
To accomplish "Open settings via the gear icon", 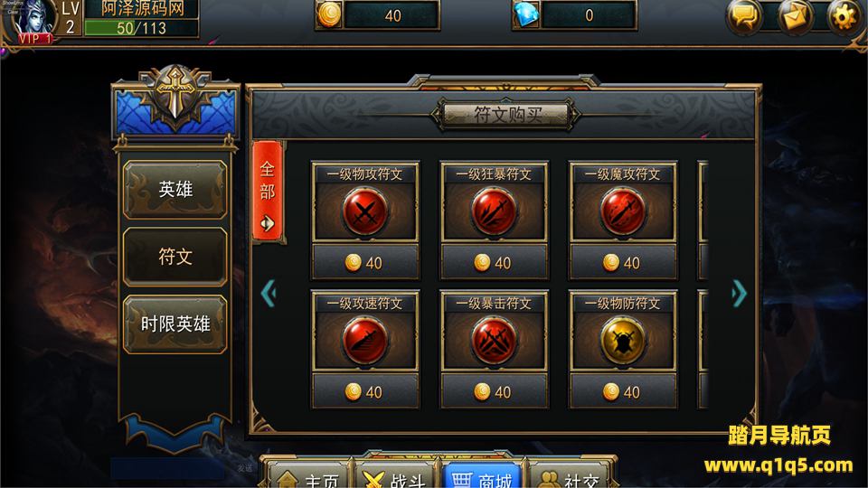I will 844,16.
